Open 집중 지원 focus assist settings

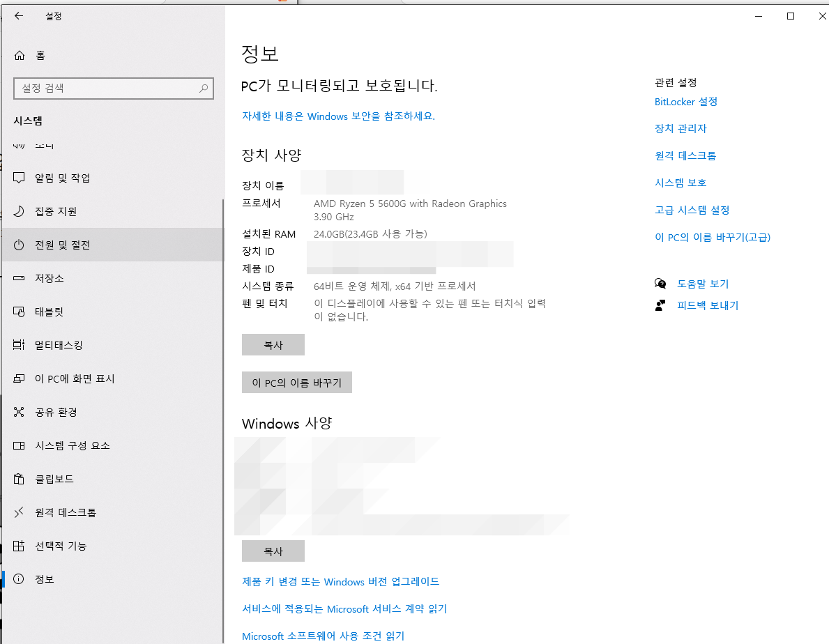19,211
